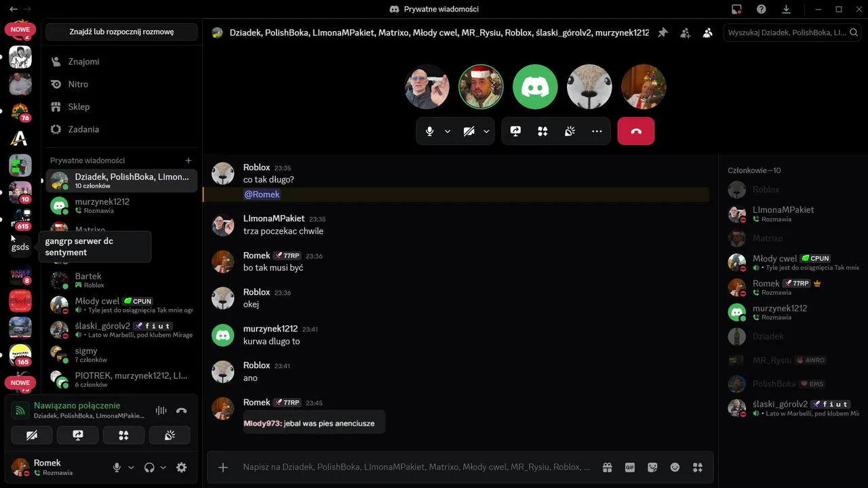The height and width of the screenshot is (488, 868).
Task: Open the pinned messages icon
Action: coord(663,33)
